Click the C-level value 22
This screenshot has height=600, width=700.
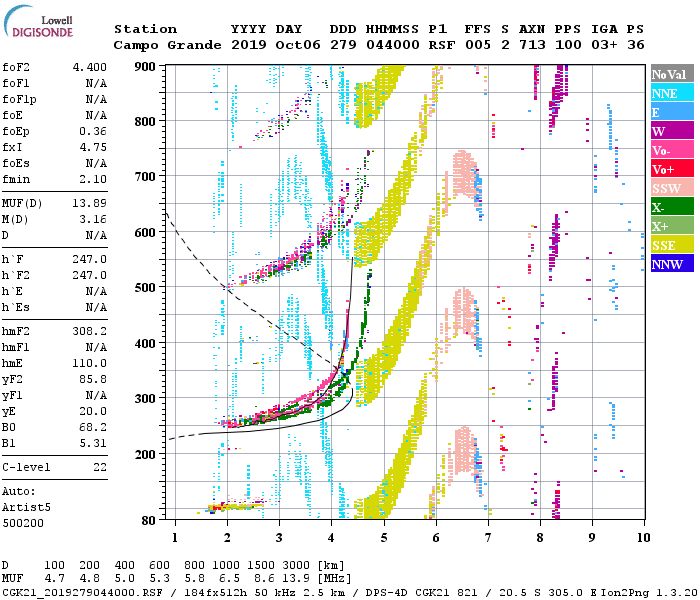click(x=100, y=467)
